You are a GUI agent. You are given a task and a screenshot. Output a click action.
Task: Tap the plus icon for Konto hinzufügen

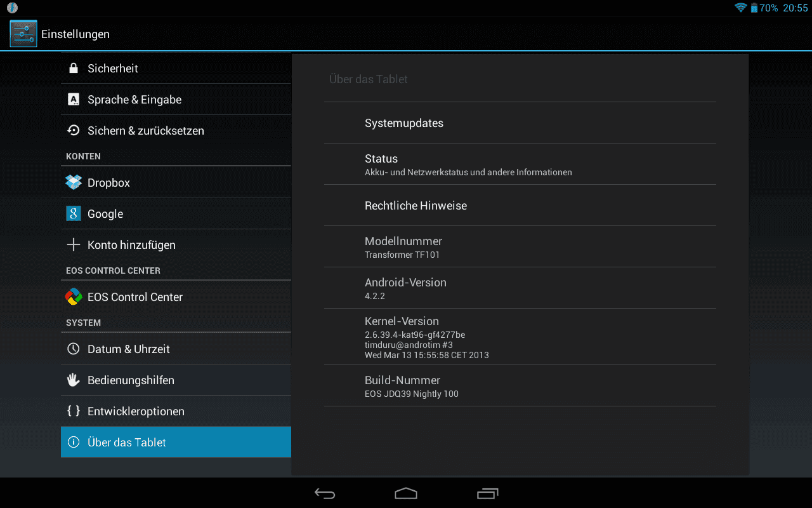pyautogui.click(x=74, y=244)
